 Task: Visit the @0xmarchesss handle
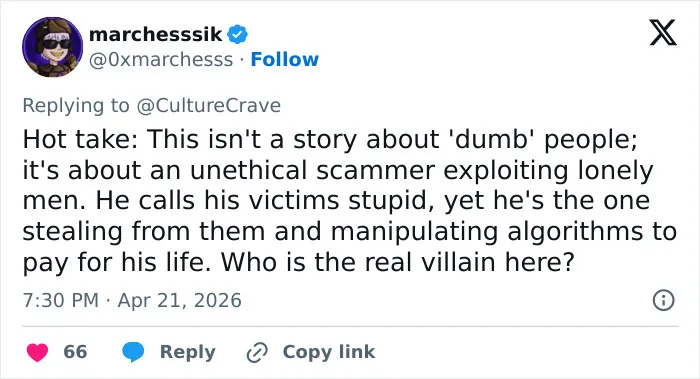click(161, 60)
